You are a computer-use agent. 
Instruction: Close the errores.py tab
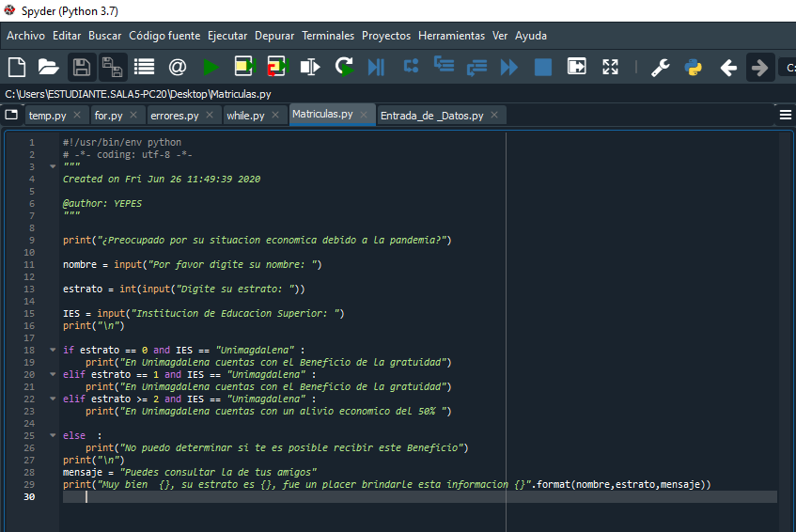point(210,115)
